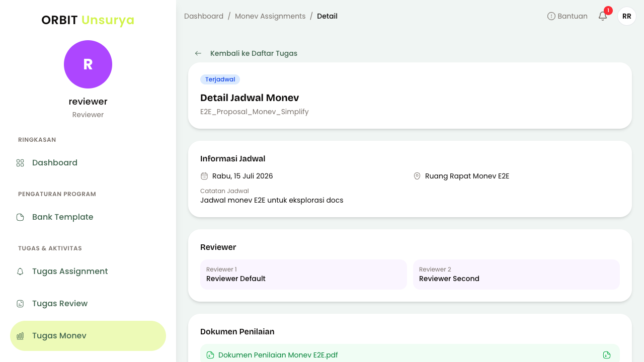Click the Bantuan help button

click(568, 16)
